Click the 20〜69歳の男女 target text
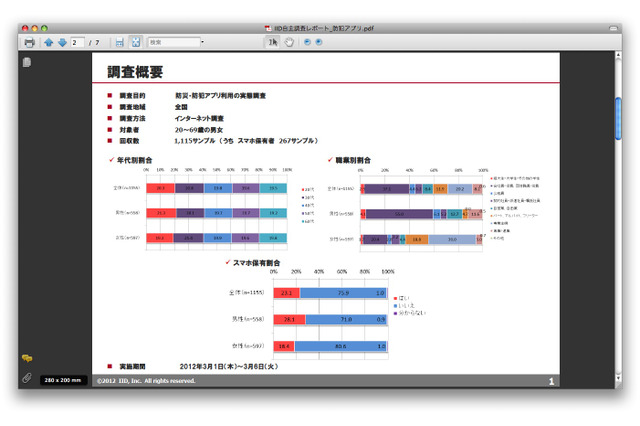Screen dimensions: 640x426 pos(199,130)
